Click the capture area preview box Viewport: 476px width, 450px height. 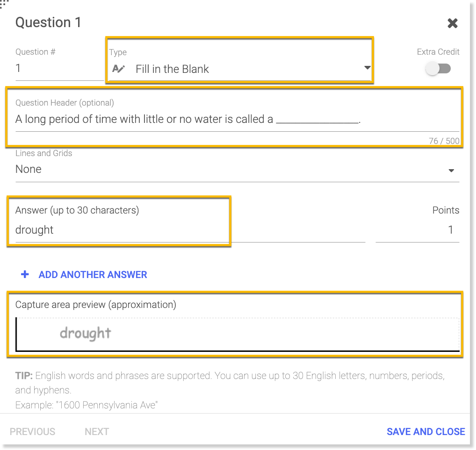pyautogui.click(x=281, y=334)
